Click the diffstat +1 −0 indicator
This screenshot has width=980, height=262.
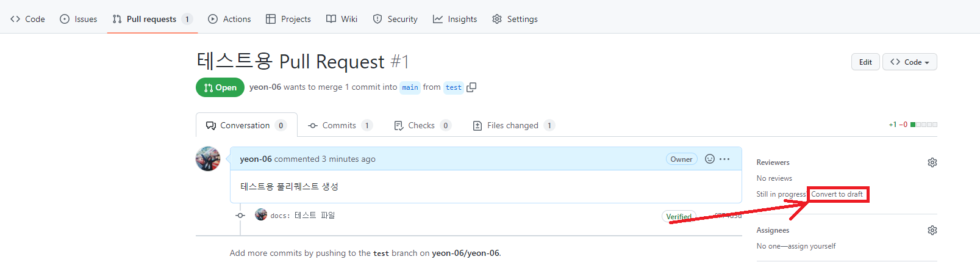click(x=912, y=125)
